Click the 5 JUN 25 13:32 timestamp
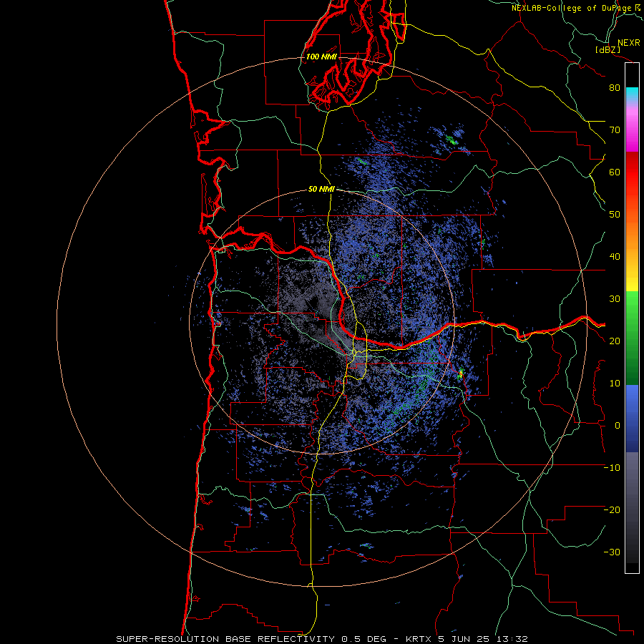The height and width of the screenshot is (644, 644). (x=484, y=639)
